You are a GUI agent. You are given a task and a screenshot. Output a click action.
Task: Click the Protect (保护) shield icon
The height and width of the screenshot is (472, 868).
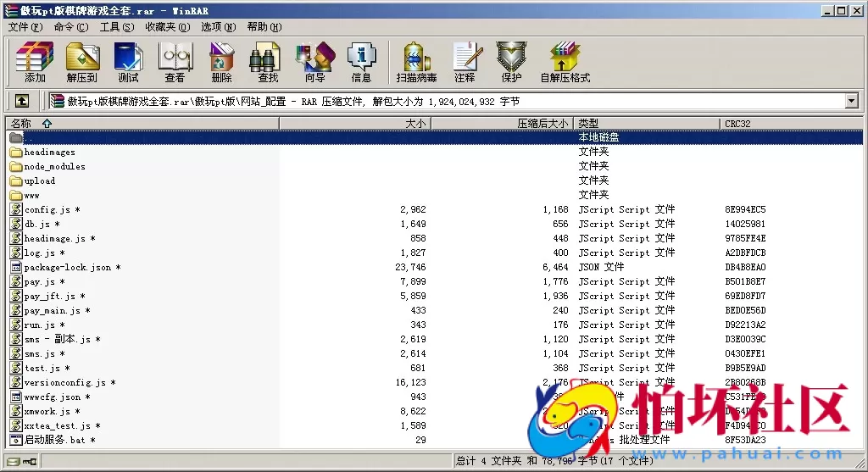click(x=511, y=62)
